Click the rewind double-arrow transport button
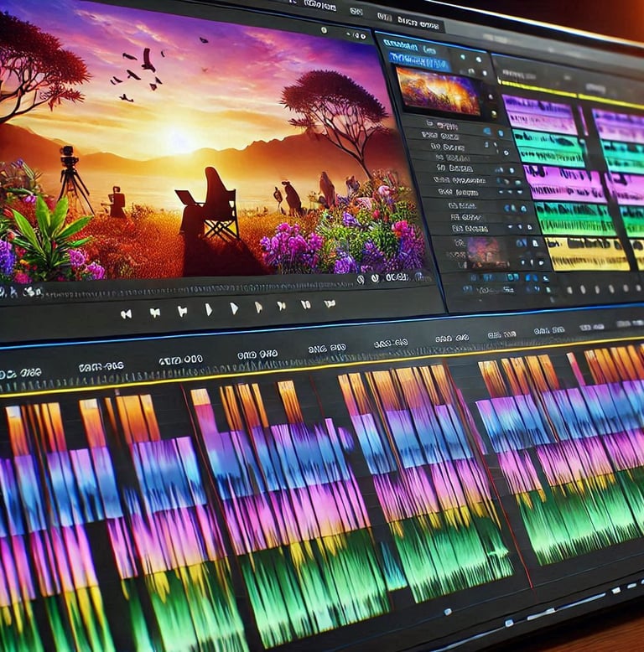The height and width of the screenshot is (652, 644). tap(126, 314)
